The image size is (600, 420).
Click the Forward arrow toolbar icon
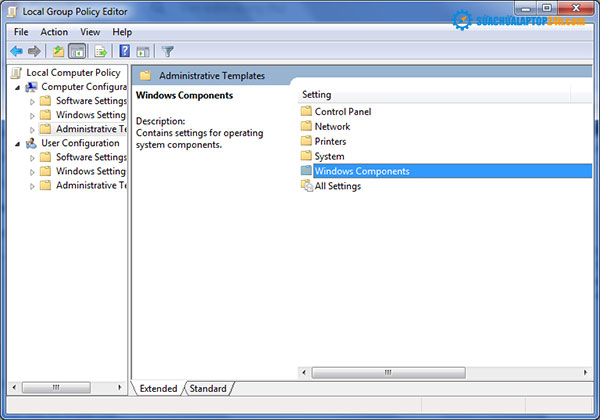(x=34, y=51)
